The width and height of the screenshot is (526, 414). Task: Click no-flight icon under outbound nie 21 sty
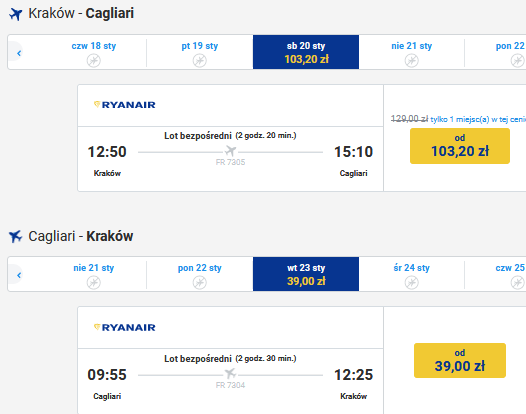[412, 61]
